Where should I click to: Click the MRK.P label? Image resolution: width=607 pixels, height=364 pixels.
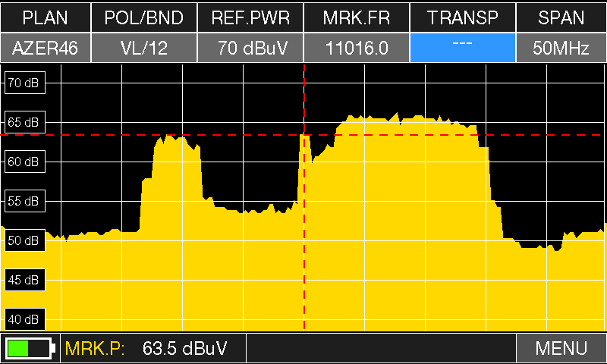[x=95, y=348]
